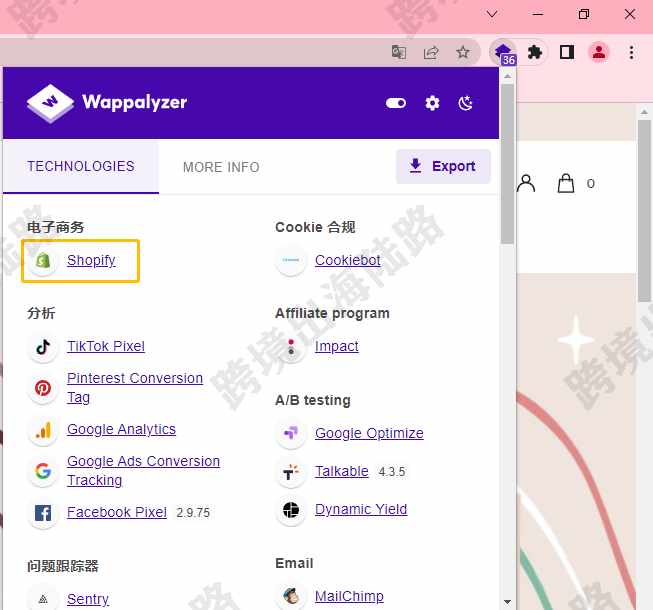
Task: Open the Cookiebot link
Action: (347, 260)
